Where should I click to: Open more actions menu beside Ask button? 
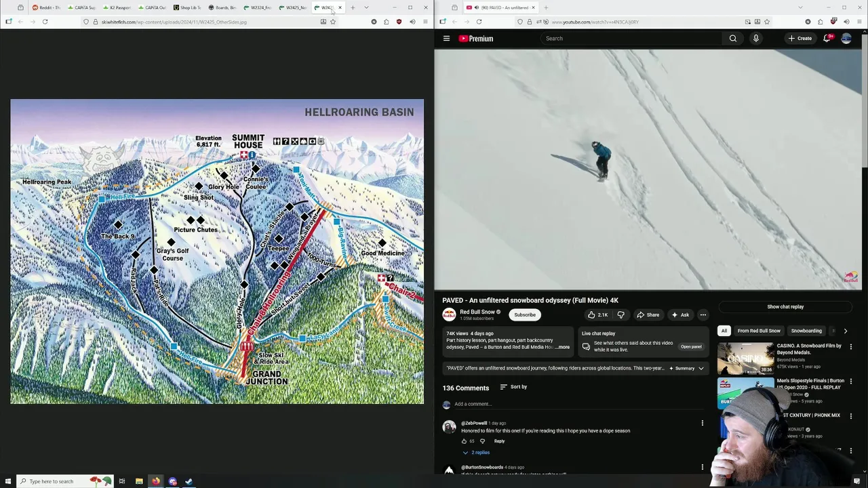703,314
